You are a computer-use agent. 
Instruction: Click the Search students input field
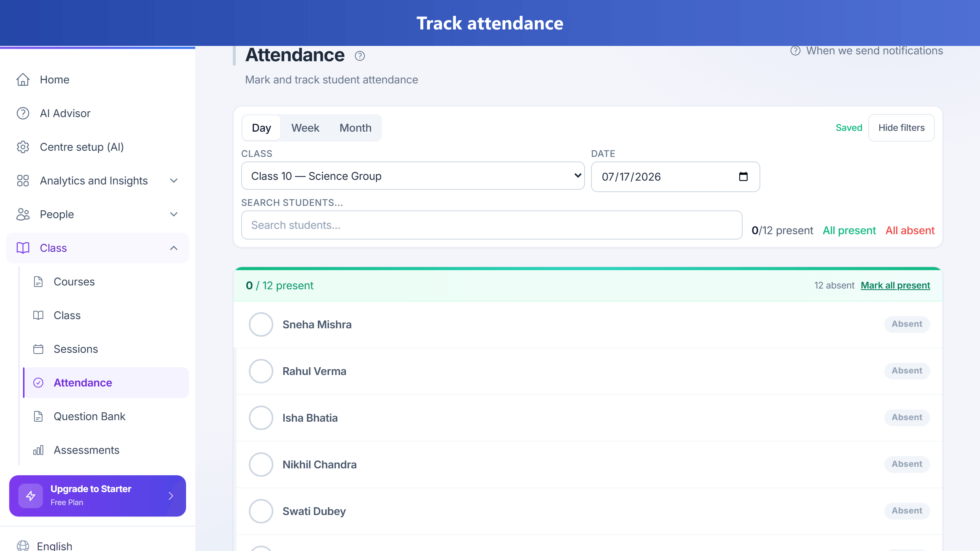tap(492, 225)
